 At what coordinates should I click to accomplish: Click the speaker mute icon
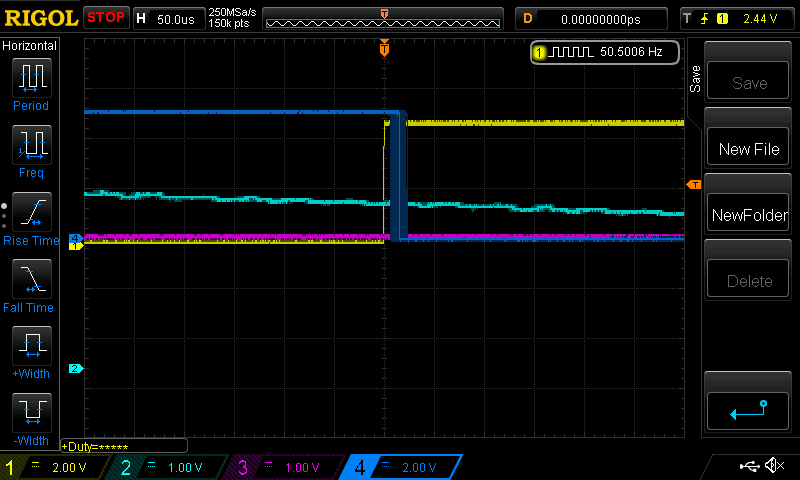point(773,466)
